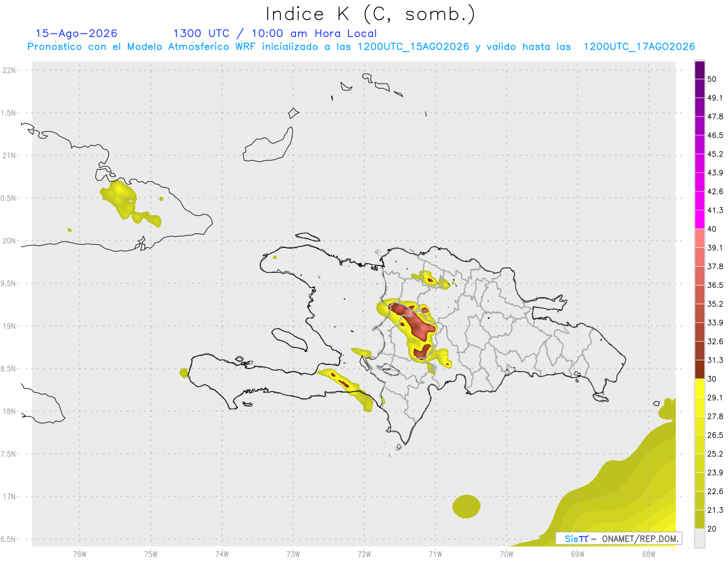The height and width of the screenshot is (562, 728).
Task: Click the '72W' longitude label
Action: [364, 554]
